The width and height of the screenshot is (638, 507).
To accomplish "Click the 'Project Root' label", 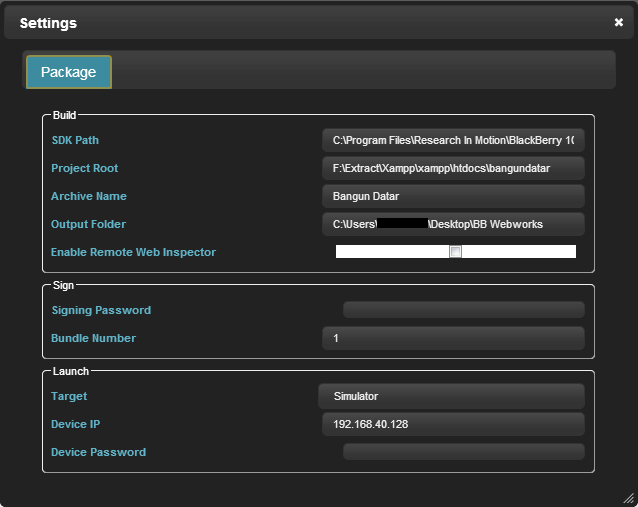I will 85,168.
